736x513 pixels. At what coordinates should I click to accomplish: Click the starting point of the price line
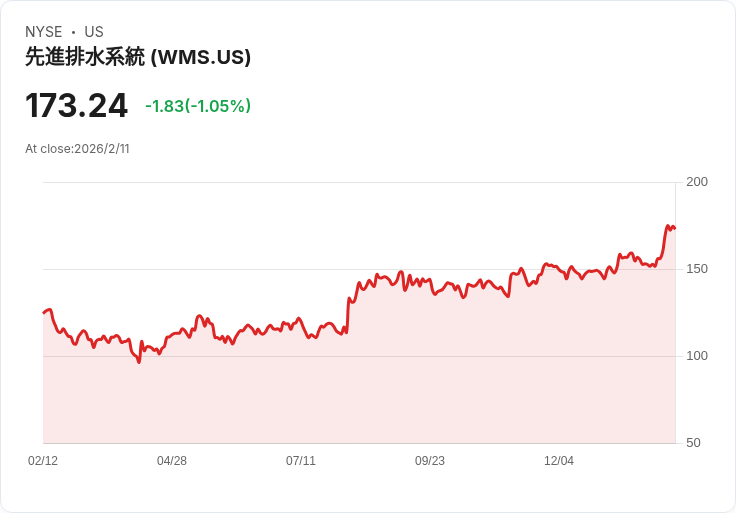[x=44, y=313]
